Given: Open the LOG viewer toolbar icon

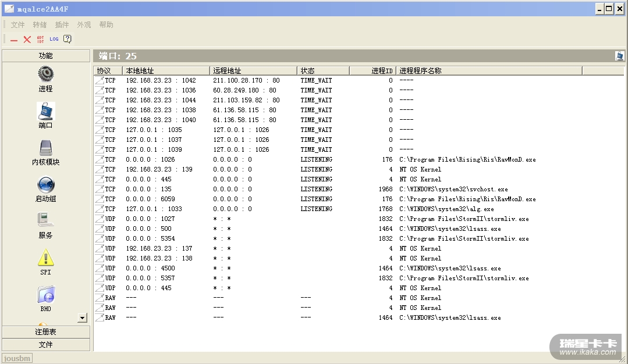Looking at the screenshot, I should click(54, 40).
